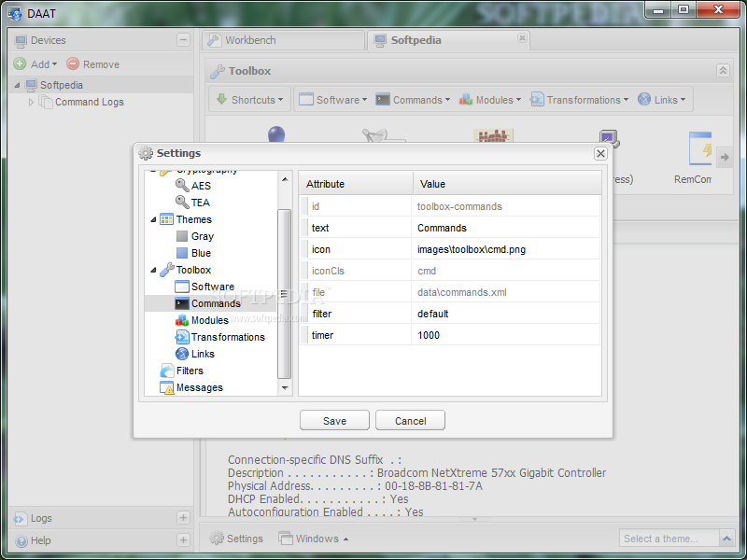747x560 pixels.
Task: Click the DAAT application title icon
Action: tap(15, 14)
